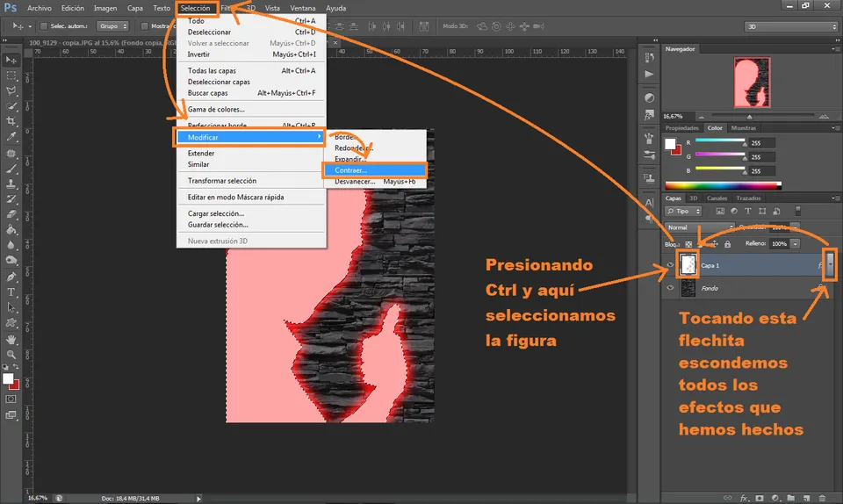This screenshot has width=843, height=504.
Task: Click Guardar selección... menu entry
Action: click(218, 225)
